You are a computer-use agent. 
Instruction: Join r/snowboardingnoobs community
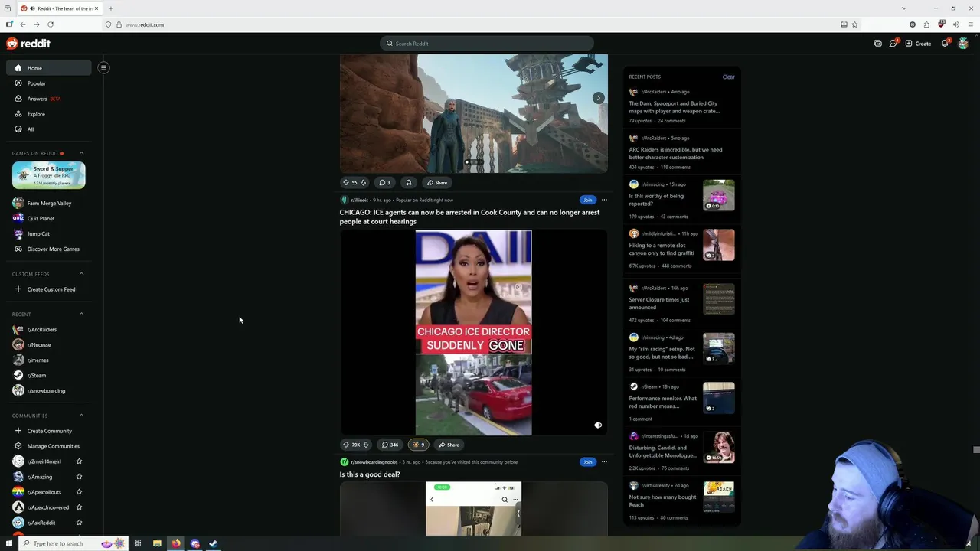587,462
